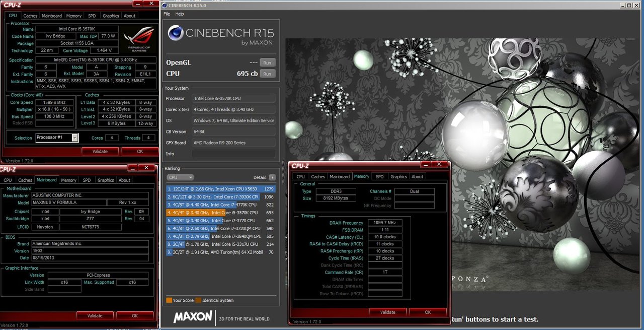This screenshot has width=644, height=330.
Task: Select ranking row Core i7-4770K
Action: pyautogui.click(x=220, y=205)
